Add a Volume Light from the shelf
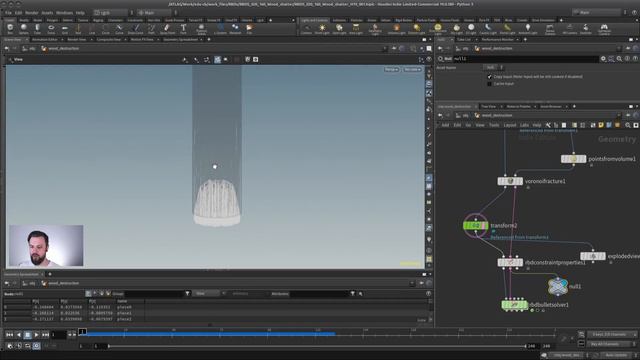The width and height of the screenshot is (640, 360). pyautogui.click(x=396, y=29)
